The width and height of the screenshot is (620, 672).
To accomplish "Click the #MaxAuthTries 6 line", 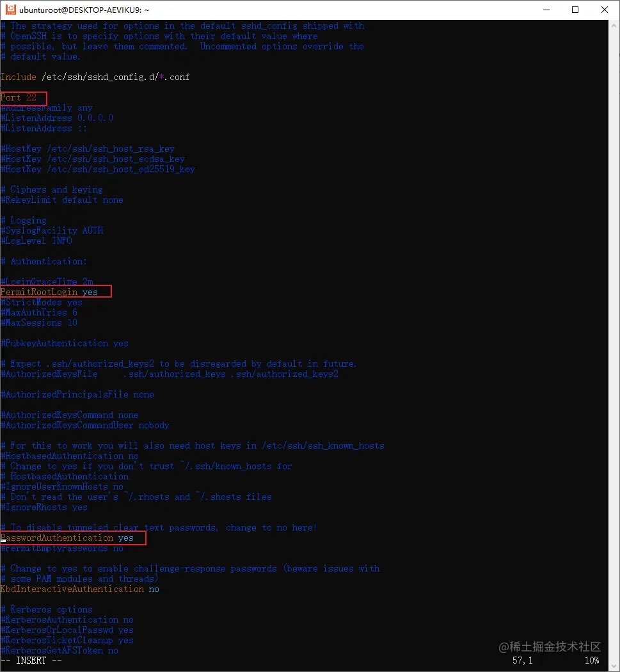I will coord(38,312).
